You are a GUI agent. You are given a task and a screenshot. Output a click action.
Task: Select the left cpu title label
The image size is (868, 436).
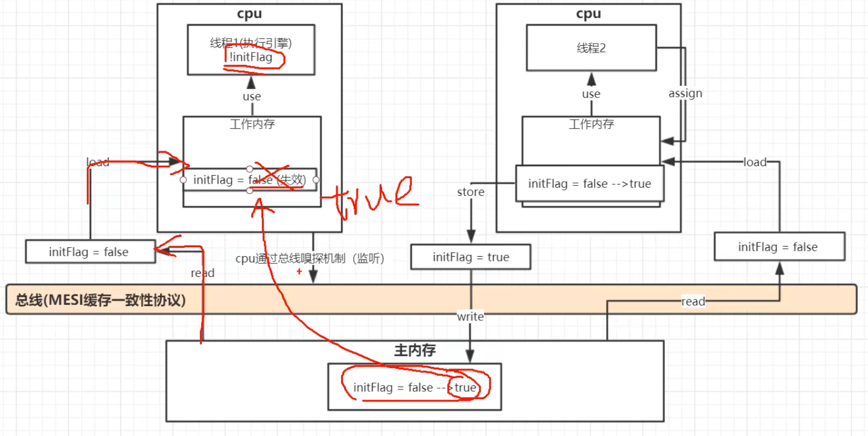tap(249, 14)
